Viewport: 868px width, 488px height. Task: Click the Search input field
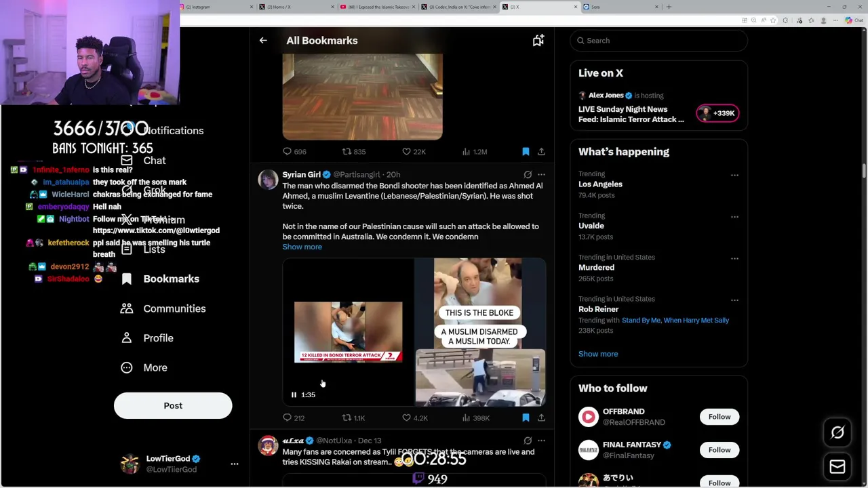[658, 41]
